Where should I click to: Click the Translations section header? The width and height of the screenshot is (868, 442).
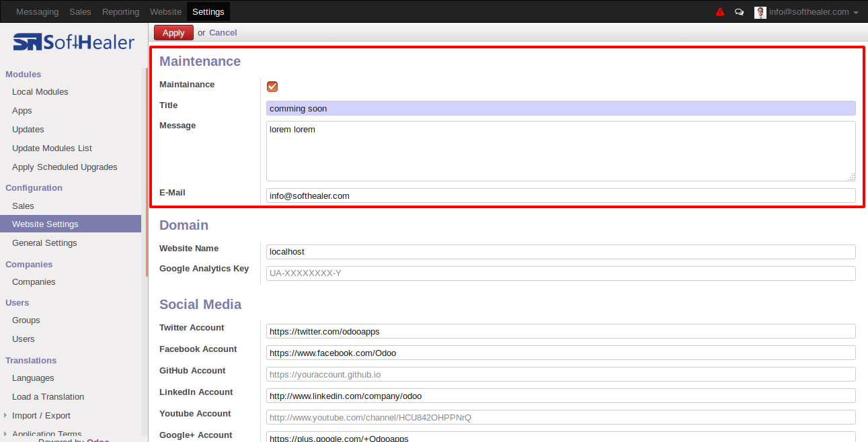pos(31,361)
